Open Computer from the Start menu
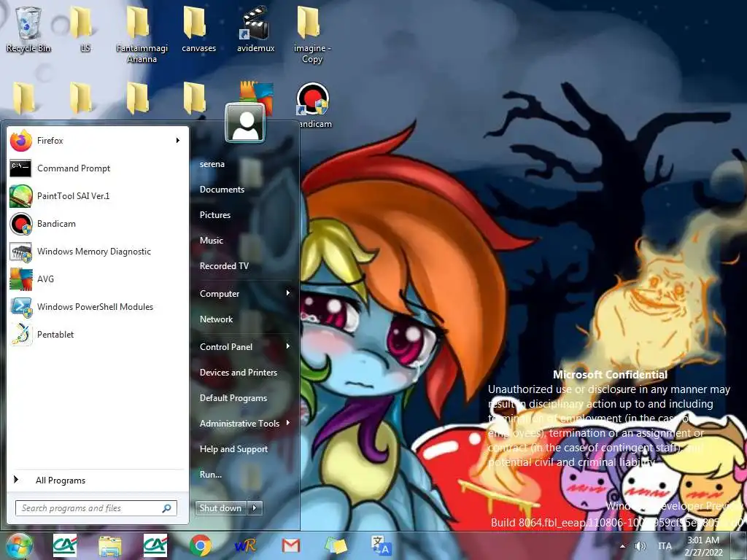 pos(219,294)
